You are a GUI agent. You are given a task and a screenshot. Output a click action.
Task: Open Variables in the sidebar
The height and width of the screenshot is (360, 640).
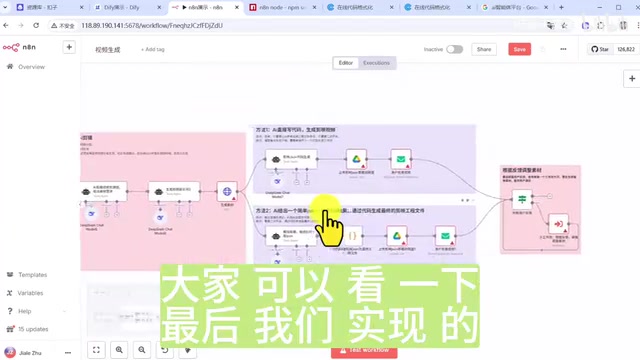point(25,293)
